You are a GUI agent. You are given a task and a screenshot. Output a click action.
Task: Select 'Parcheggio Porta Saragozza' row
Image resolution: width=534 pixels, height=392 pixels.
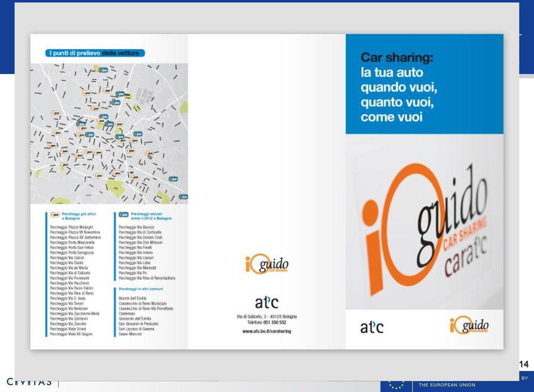tap(72, 252)
